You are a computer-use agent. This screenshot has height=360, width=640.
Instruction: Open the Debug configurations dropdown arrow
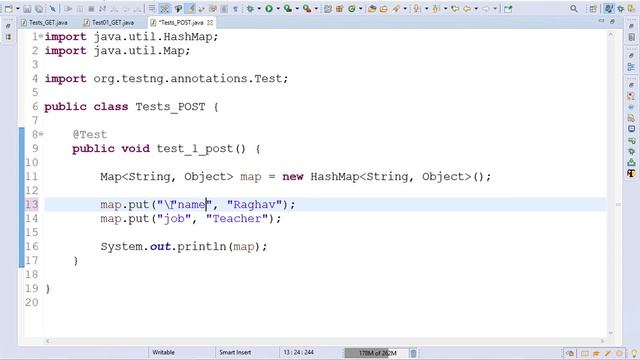point(259,9)
